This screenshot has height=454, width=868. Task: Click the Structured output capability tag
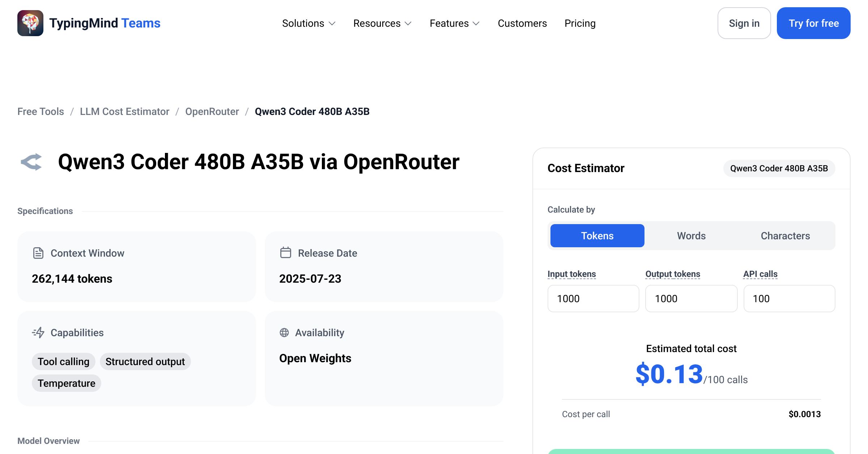click(145, 361)
